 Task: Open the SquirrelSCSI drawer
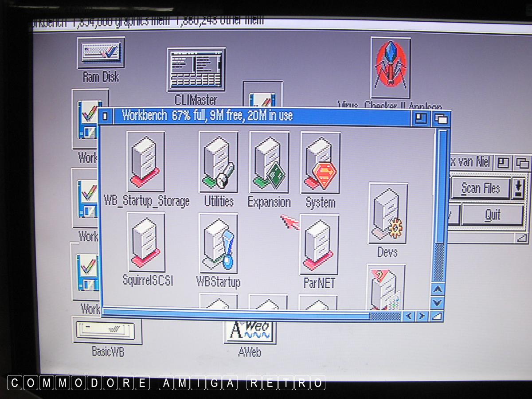click(146, 243)
